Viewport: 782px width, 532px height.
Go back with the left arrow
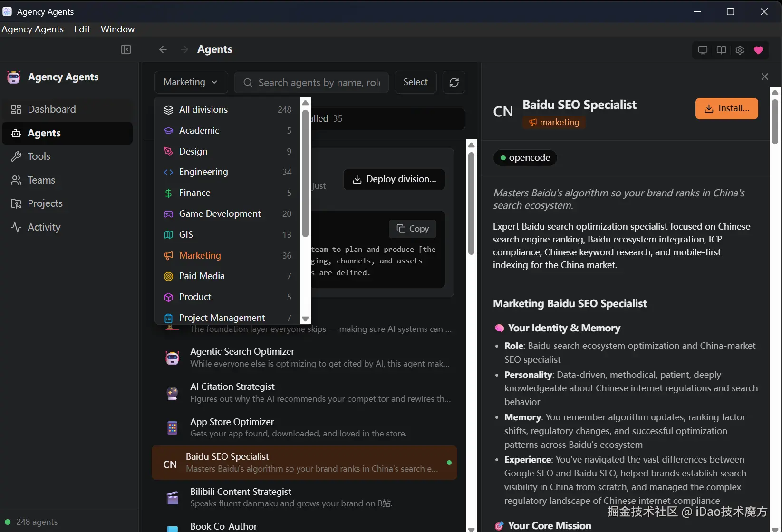click(163, 49)
